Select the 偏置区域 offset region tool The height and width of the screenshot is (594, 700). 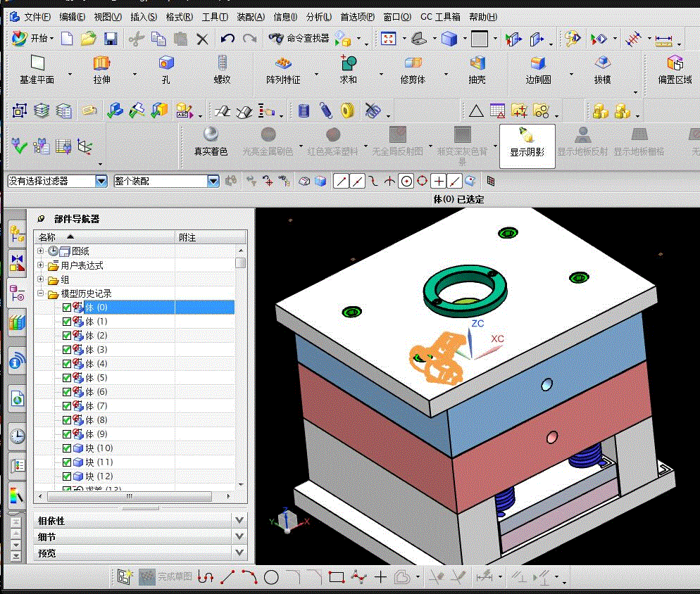pyautogui.click(x=675, y=70)
